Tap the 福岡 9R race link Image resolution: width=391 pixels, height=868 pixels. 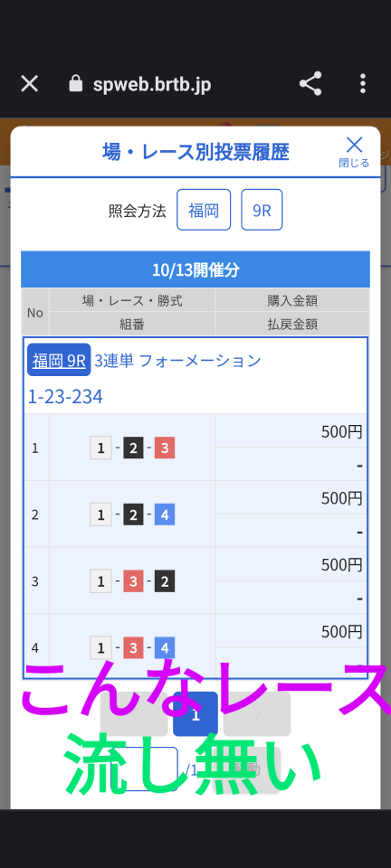tap(59, 361)
